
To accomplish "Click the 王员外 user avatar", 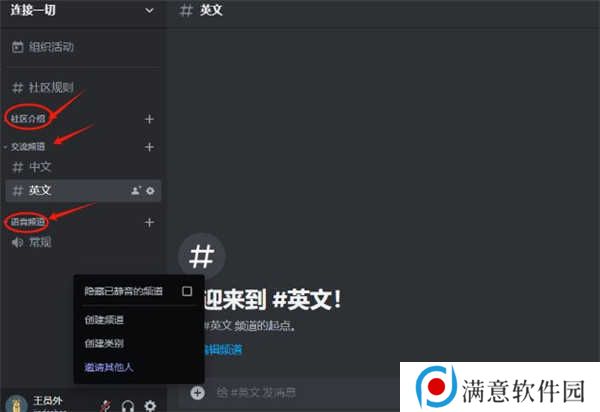I will [x=16, y=404].
